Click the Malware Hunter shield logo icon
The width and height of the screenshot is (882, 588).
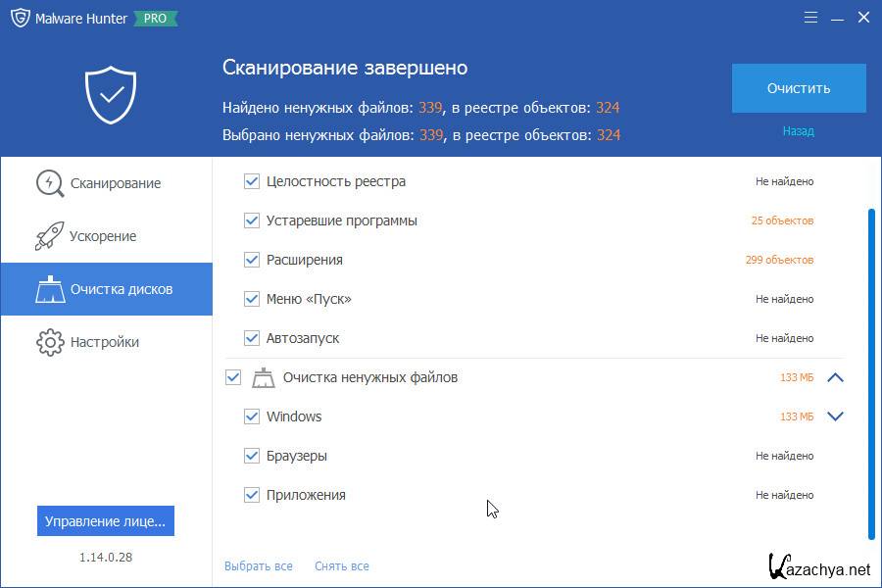pos(20,19)
